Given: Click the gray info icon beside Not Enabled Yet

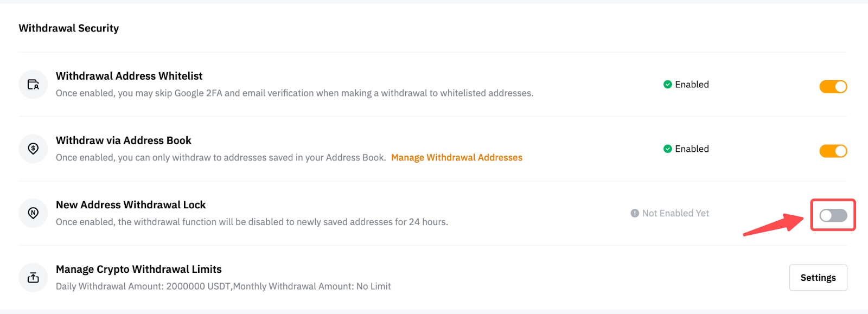Looking at the screenshot, I should pos(635,214).
